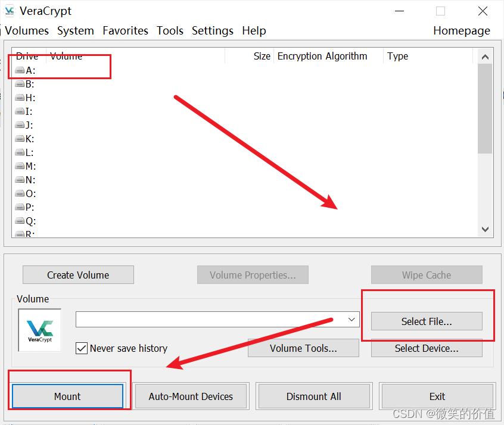This screenshot has height=425, width=504.
Task: Minimize the VeraCrypt window
Action: [399, 11]
